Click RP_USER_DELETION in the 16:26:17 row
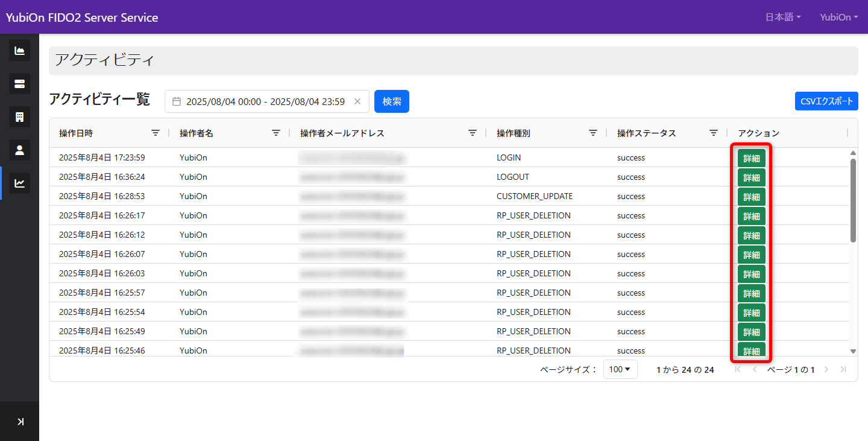This screenshot has width=868, height=441. coord(533,215)
